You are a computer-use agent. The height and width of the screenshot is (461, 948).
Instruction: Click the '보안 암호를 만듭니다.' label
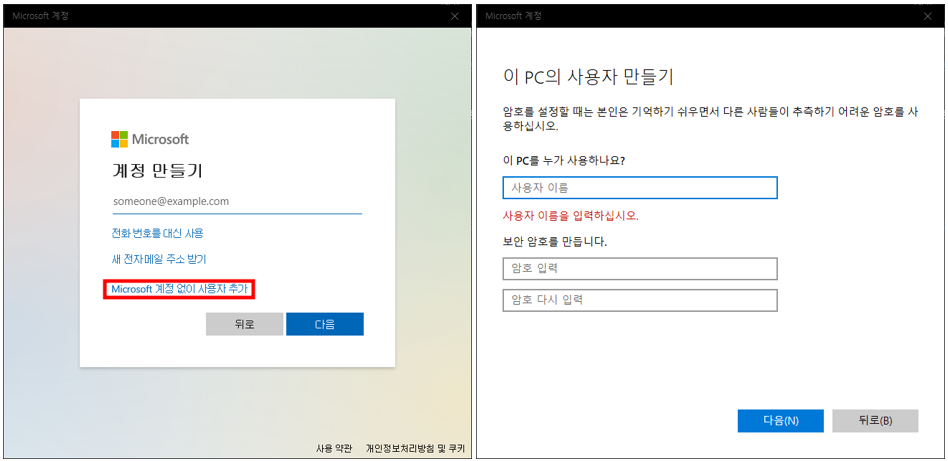554,242
